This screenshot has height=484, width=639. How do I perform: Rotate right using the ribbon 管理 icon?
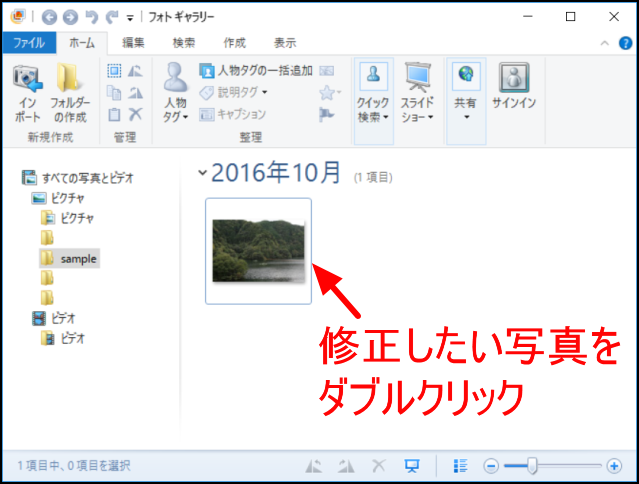[x=135, y=93]
